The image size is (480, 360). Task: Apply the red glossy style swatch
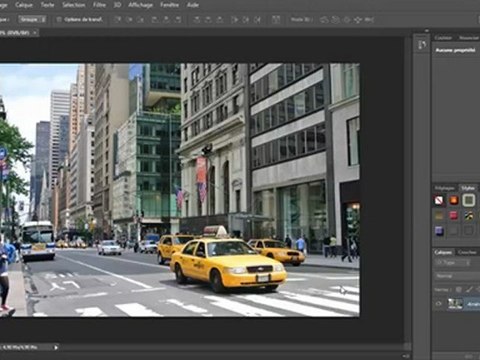coord(454,215)
